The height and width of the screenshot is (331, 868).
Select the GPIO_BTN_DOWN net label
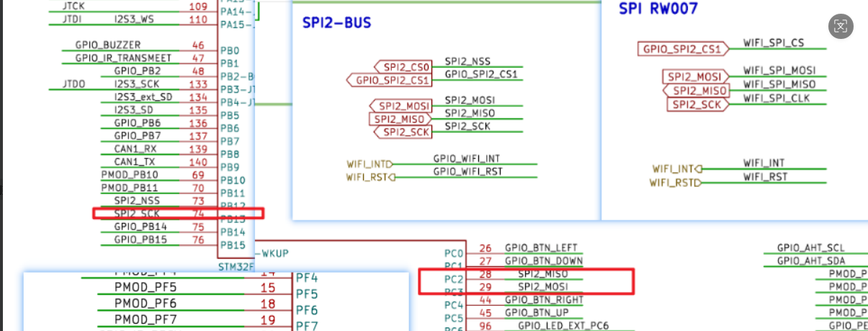(x=544, y=261)
